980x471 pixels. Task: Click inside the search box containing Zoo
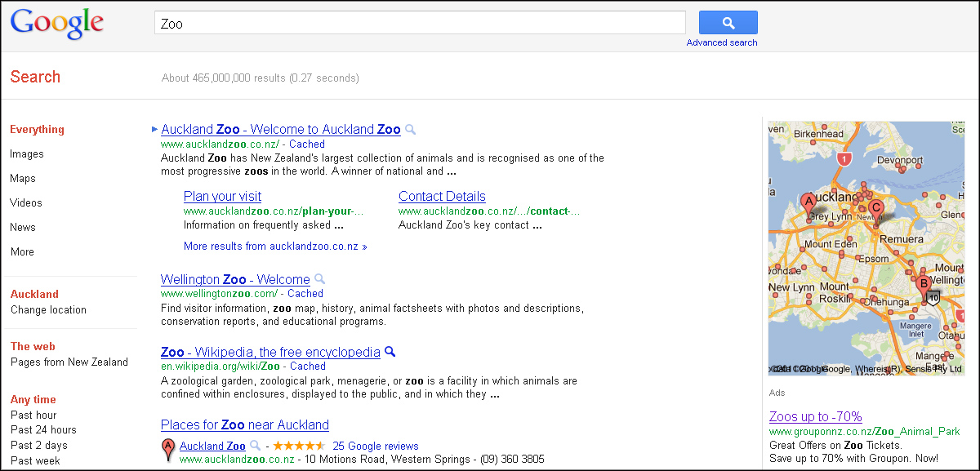click(419, 24)
